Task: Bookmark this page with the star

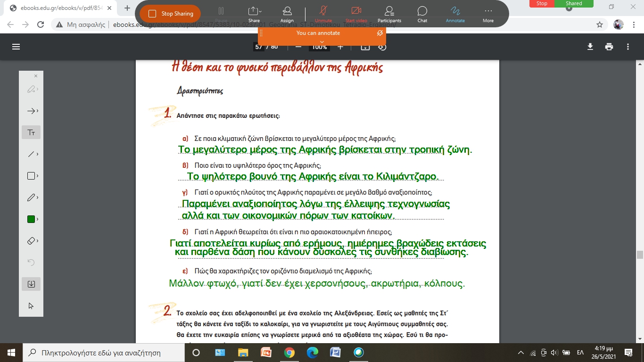Action: pyautogui.click(x=600, y=25)
